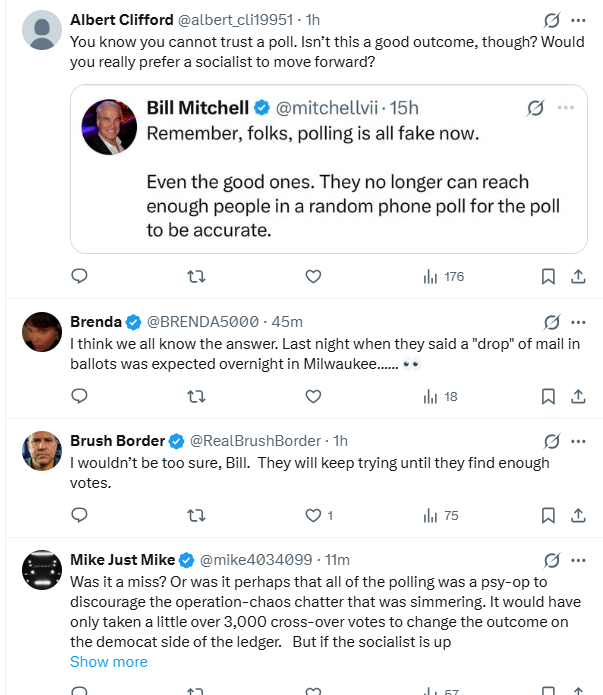
Task: Bookmark Brush Border's post
Action: (548, 515)
